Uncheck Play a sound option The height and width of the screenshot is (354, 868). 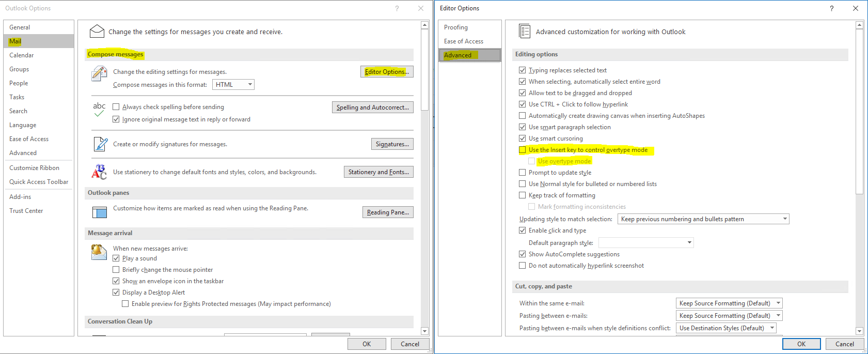[116, 258]
